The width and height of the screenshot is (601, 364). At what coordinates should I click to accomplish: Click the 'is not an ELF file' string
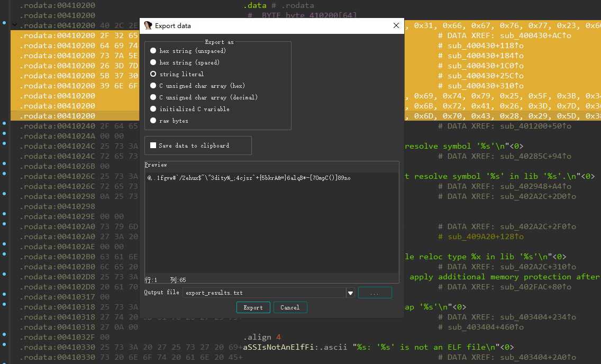[433, 347]
